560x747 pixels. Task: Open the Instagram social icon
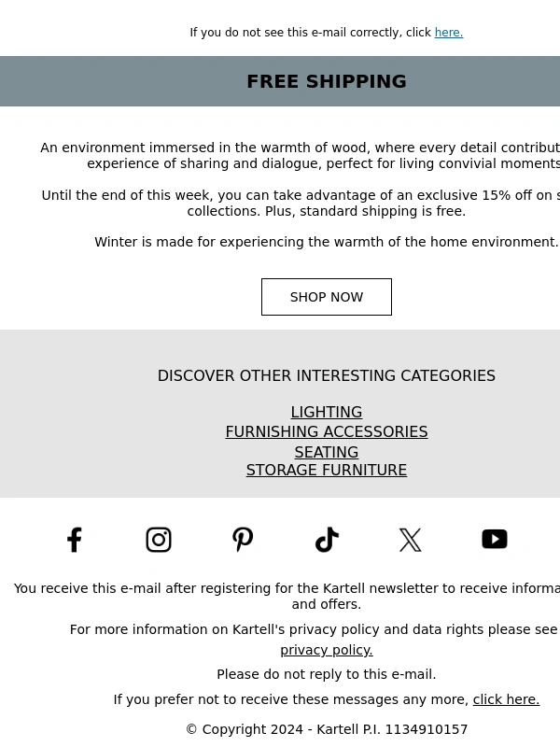pyautogui.click(x=159, y=540)
